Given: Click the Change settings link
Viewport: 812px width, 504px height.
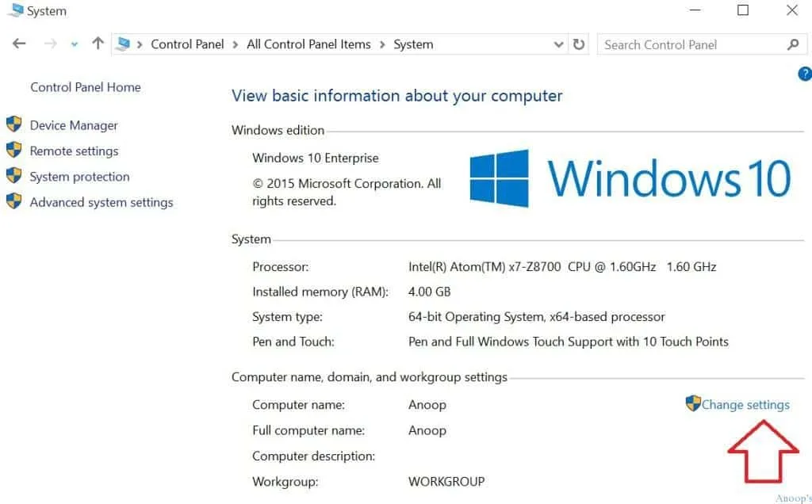Looking at the screenshot, I should (745, 404).
